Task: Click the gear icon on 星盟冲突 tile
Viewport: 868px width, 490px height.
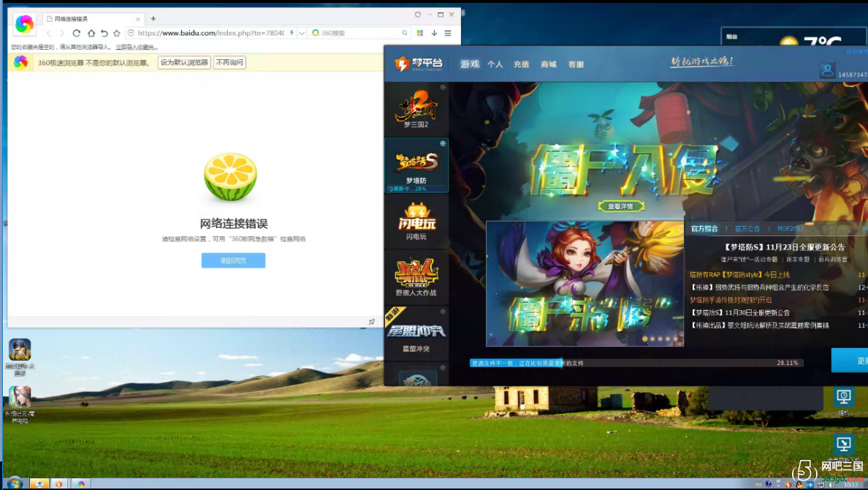Action: tap(443, 312)
